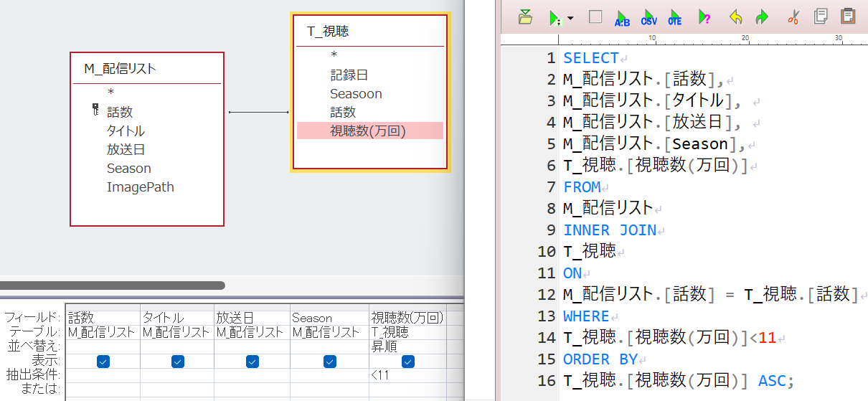Undo with the yellow back arrow

coord(735,17)
